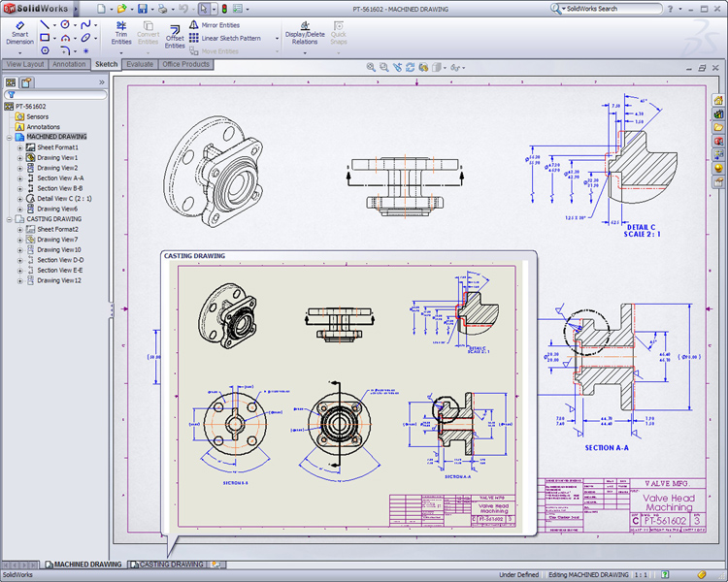Expand the SolidWorks menu arrow
Screen dimensions: 728x582
coord(76,9)
